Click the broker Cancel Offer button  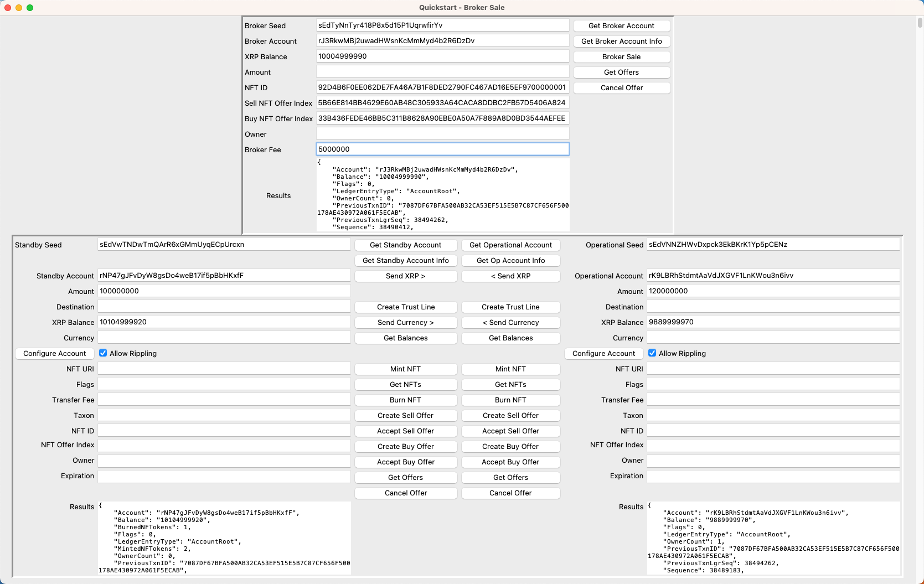(621, 88)
